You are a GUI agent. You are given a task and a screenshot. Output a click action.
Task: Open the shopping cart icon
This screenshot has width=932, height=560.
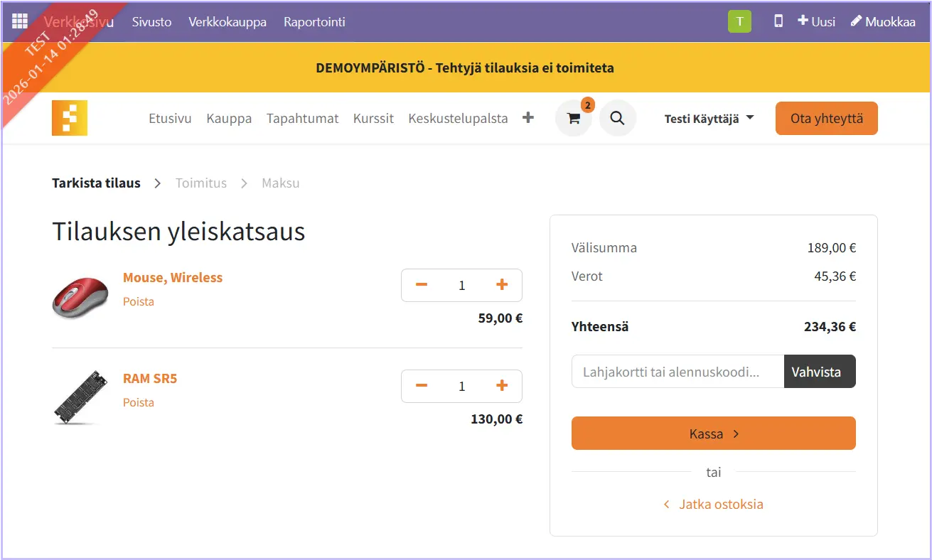(x=574, y=119)
